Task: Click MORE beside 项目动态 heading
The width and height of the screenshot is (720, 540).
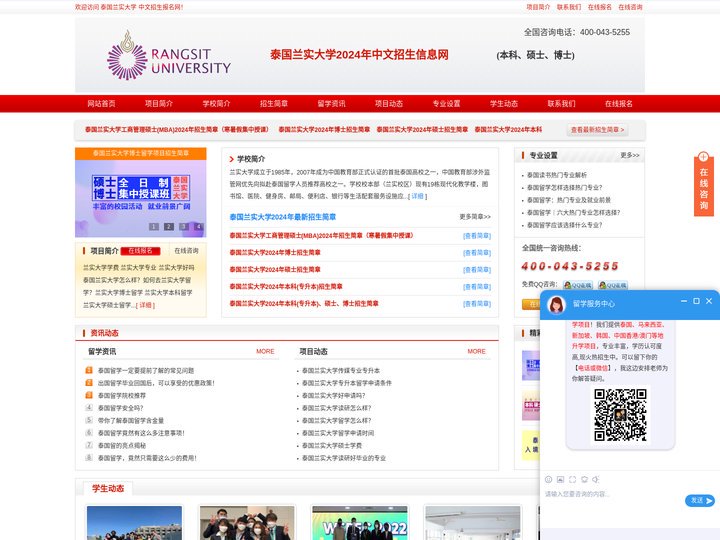Action: coord(476,351)
